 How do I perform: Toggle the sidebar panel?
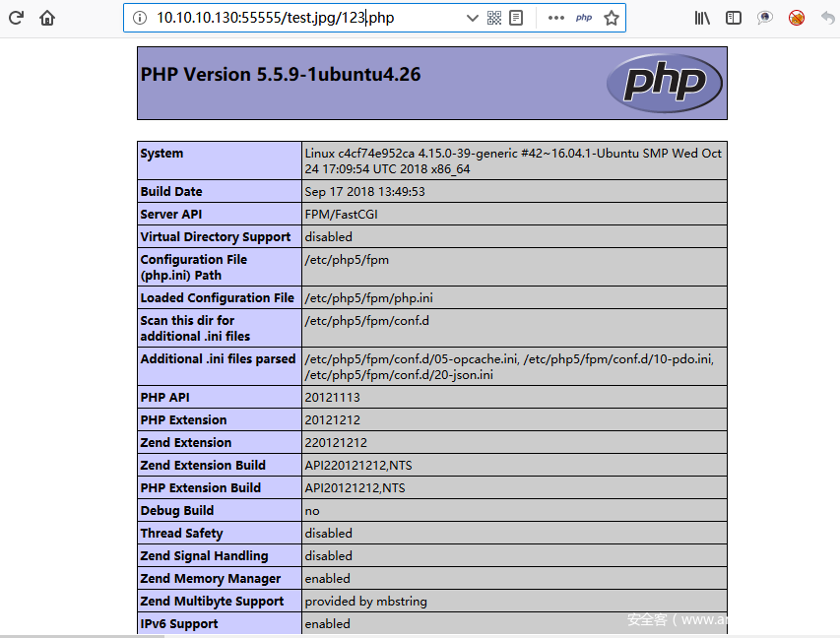(x=734, y=18)
